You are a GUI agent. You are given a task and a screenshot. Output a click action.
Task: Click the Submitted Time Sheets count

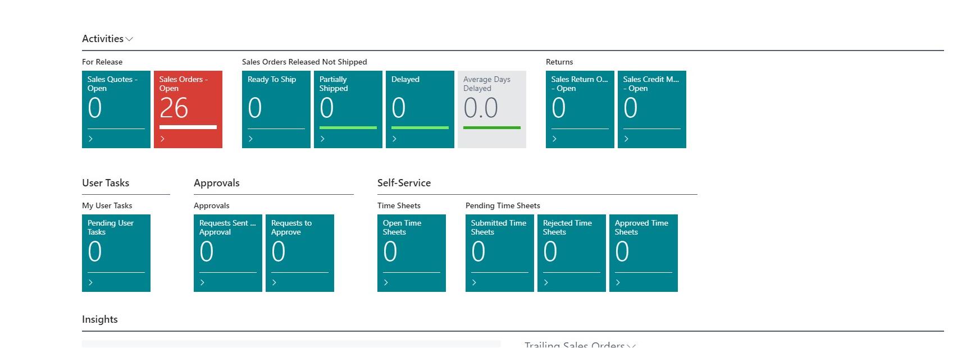click(x=478, y=251)
